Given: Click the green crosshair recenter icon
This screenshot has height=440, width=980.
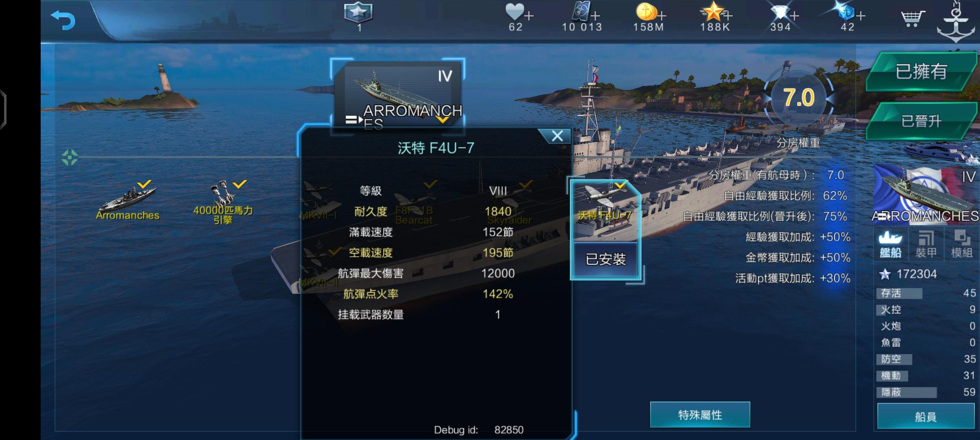Looking at the screenshot, I should click(70, 158).
